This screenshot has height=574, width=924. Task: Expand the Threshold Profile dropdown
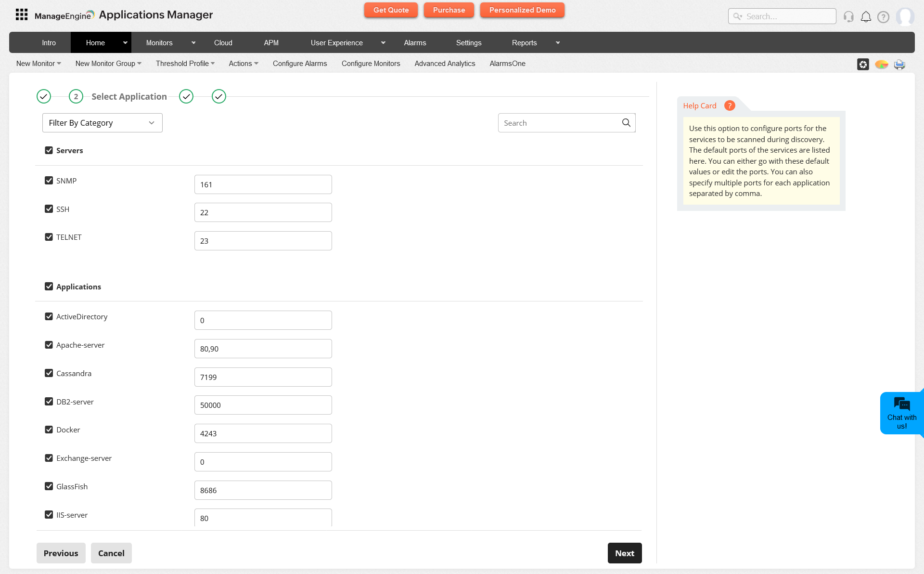(x=185, y=64)
